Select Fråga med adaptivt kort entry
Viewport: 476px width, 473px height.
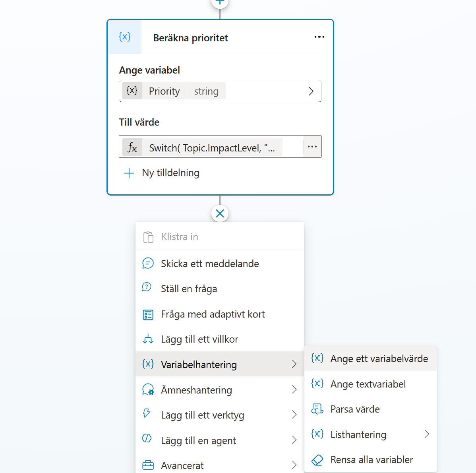pos(219,314)
